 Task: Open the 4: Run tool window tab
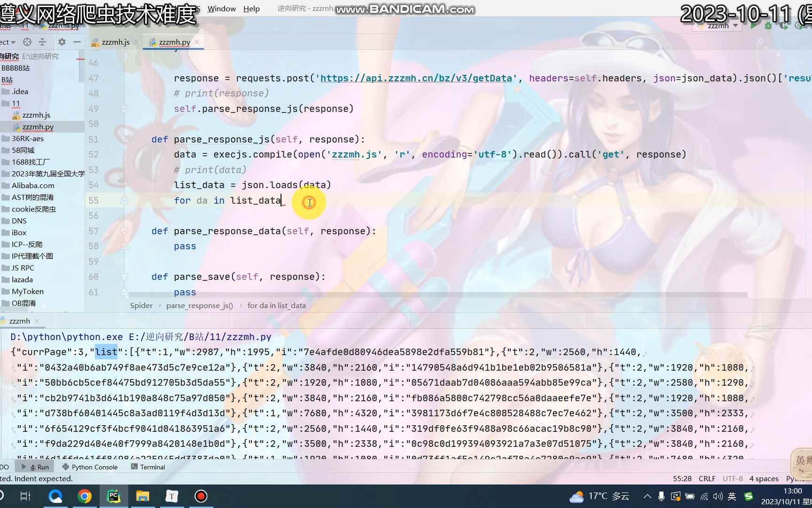pos(35,467)
